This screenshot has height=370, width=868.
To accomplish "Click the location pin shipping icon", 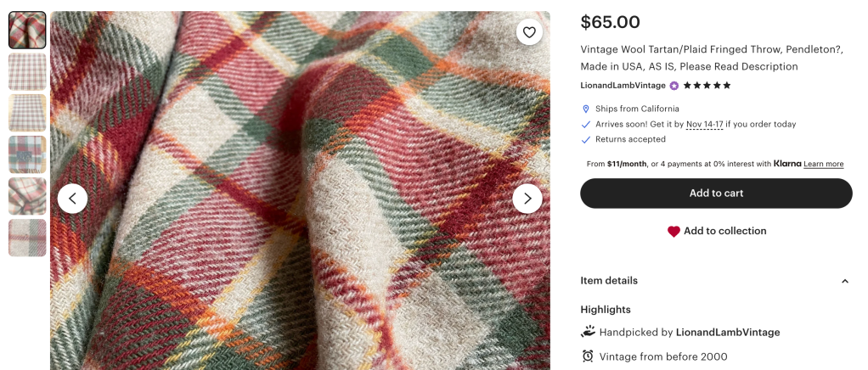I will coord(586,109).
